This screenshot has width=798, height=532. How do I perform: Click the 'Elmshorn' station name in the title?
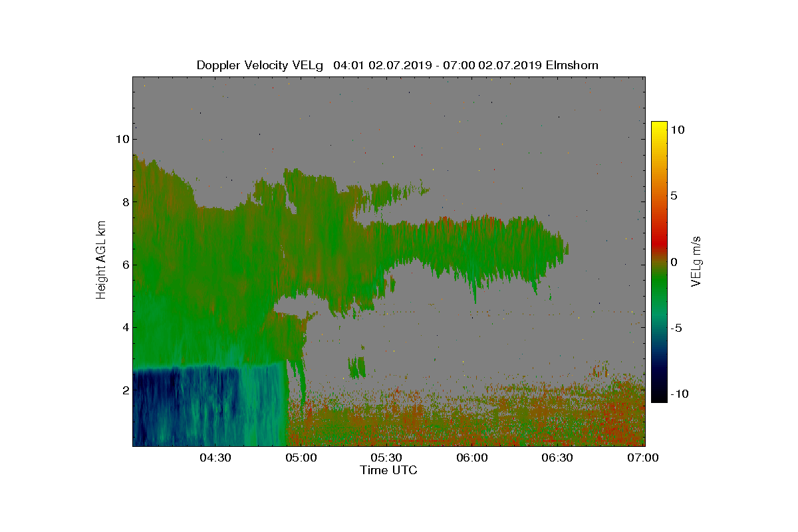coord(572,65)
